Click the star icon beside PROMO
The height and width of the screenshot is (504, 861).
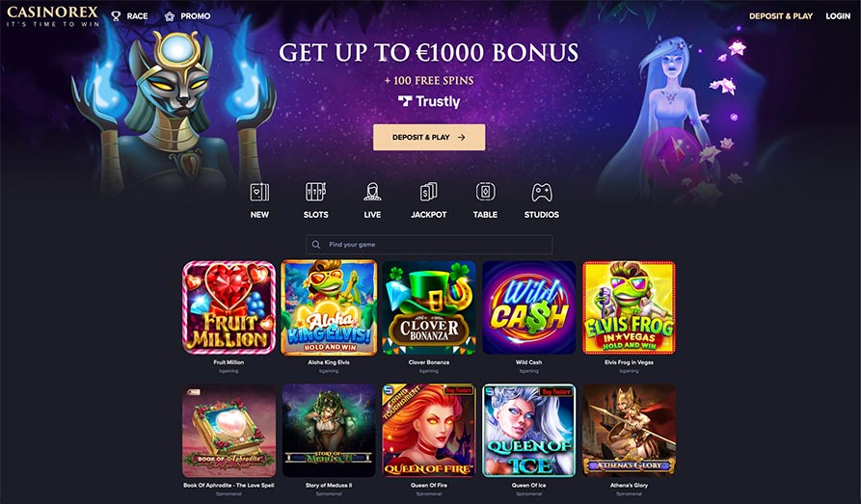click(x=170, y=16)
